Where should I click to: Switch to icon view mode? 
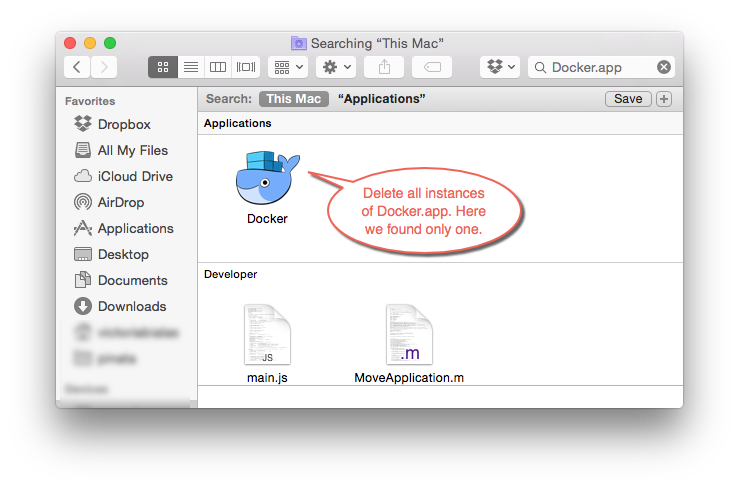(x=163, y=67)
